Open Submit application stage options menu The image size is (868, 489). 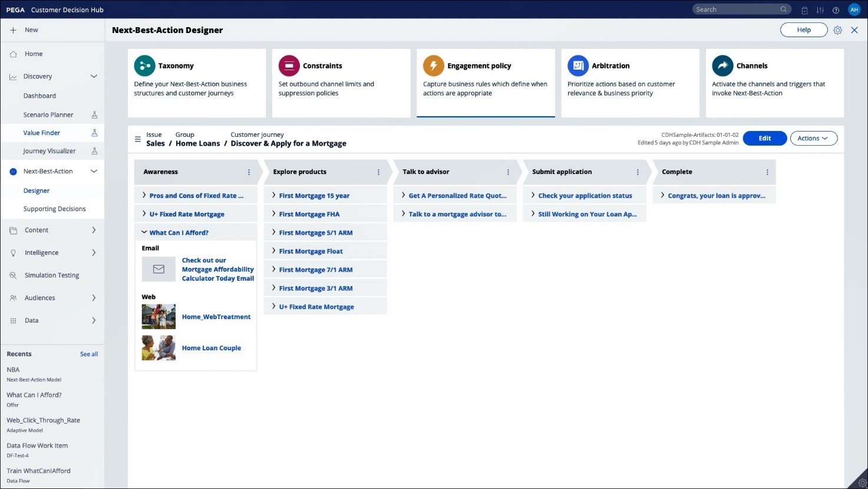tap(638, 172)
